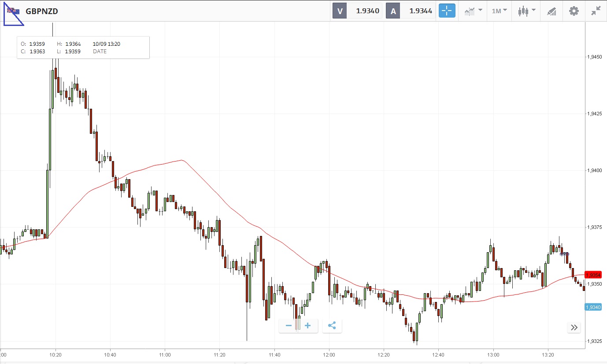
Task: Share the chart
Action: coord(332,326)
